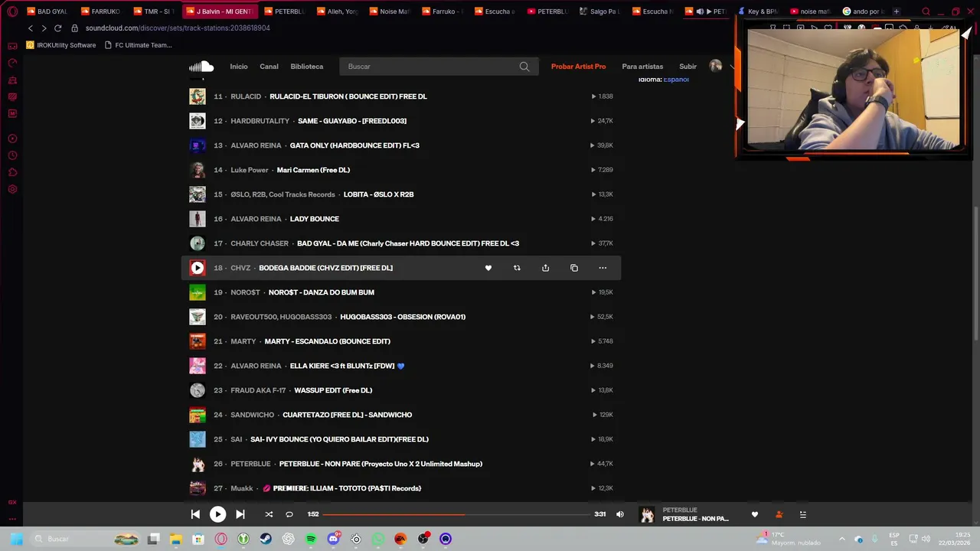Like the BODEGA BADDIE track
This screenshot has height=551, width=980.
coord(488,268)
